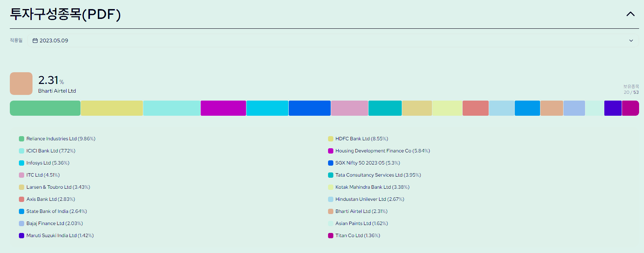Open the 2023.05.09 date dropdown
The height and width of the screenshot is (253, 644).
(333, 40)
